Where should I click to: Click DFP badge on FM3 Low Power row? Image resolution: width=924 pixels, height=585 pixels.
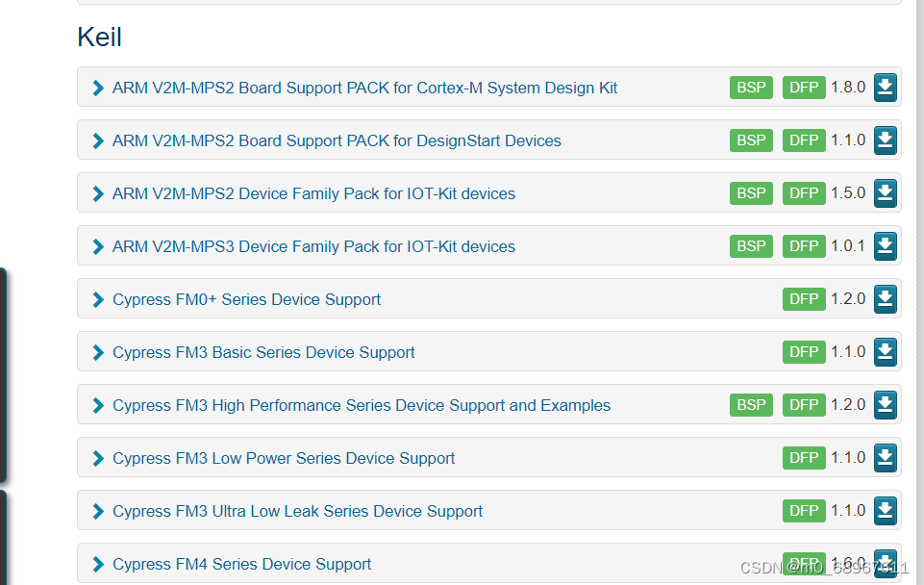[x=804, y=458]
